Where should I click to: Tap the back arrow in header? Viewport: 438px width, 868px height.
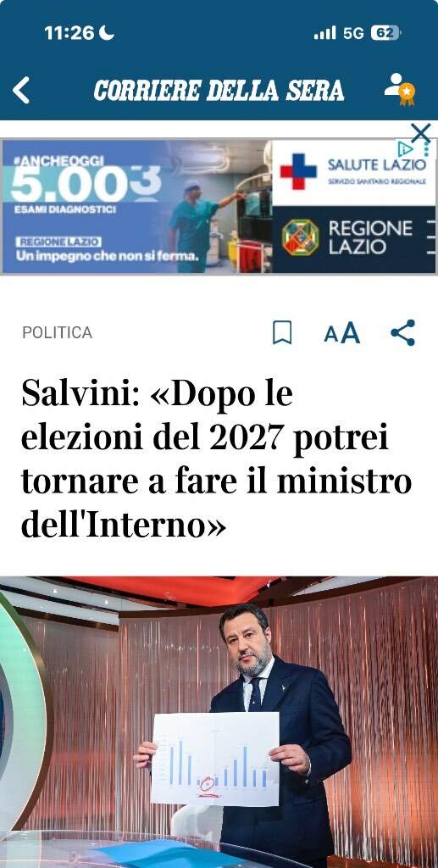[21, 90]
